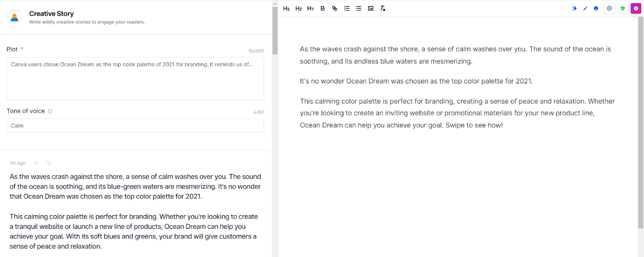This screenshot has height=257, width=644.
Task: Click the Creative Story template avatar icon
Action: 14,17
